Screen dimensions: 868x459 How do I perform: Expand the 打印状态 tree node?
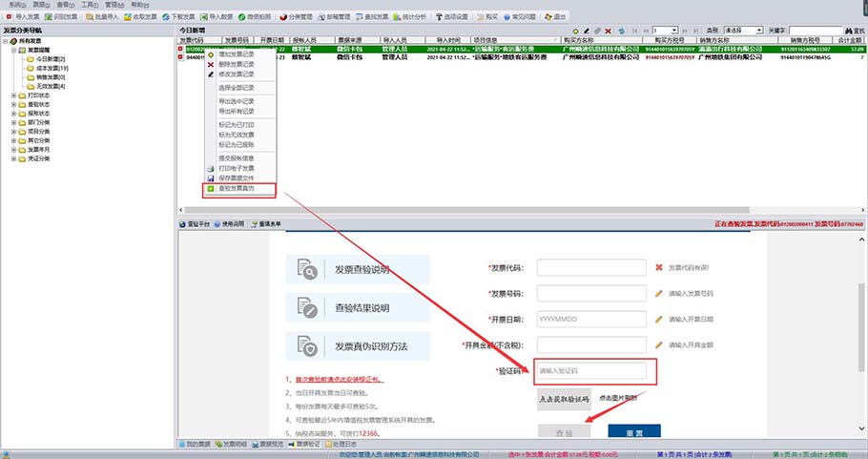click(x=13, y=95)
